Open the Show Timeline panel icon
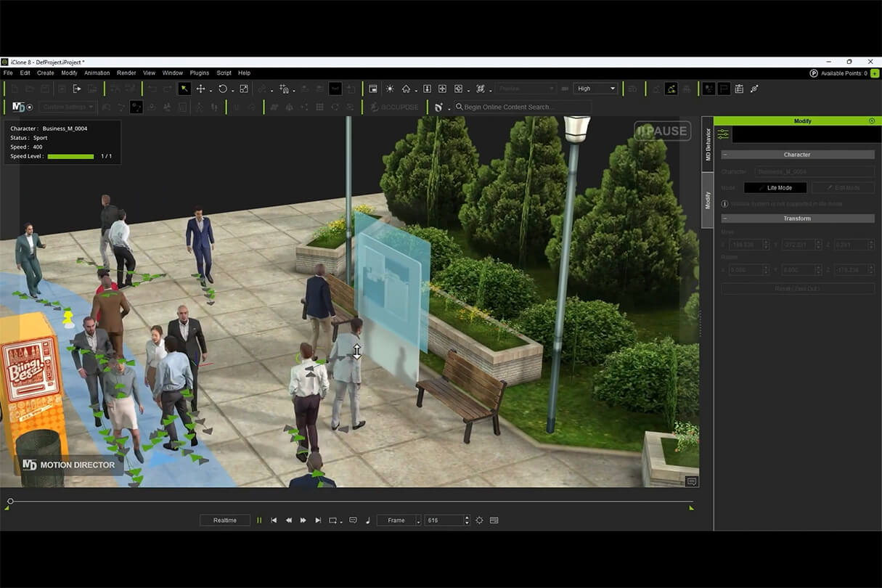Image resolution: width=882 pixels, height=588 pixels. [x=494, y=520]
